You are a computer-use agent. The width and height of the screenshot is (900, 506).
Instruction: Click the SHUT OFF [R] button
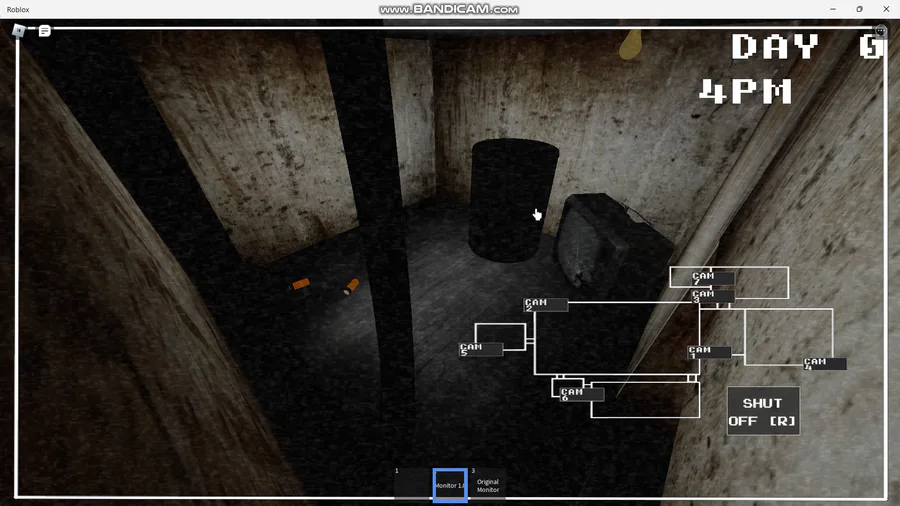click(x=763, y=411)
